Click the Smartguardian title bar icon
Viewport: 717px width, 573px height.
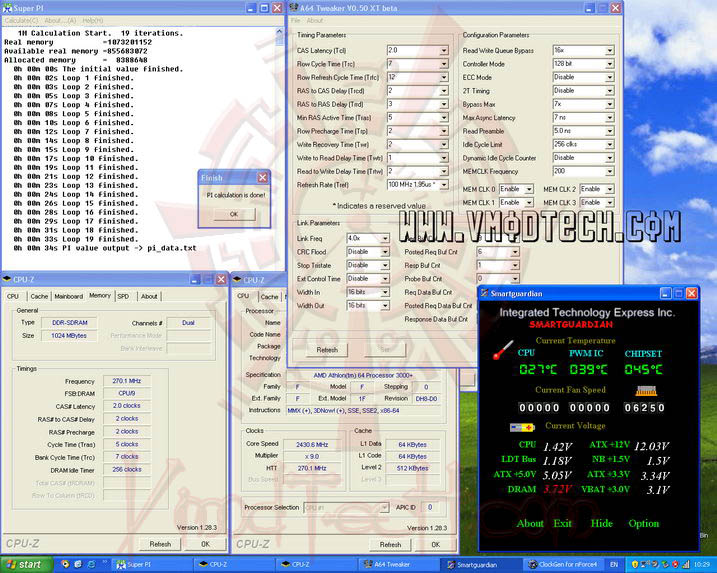(484, 293)
